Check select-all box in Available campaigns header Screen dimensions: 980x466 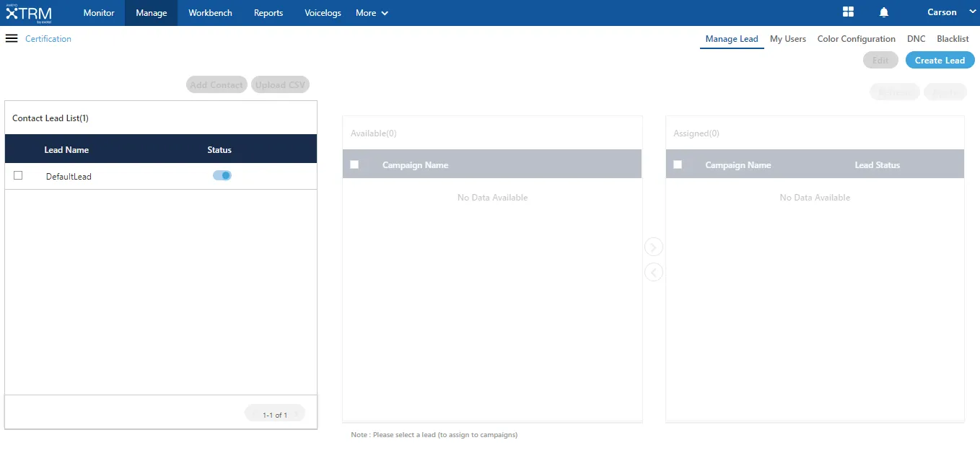tap(354, 164)
